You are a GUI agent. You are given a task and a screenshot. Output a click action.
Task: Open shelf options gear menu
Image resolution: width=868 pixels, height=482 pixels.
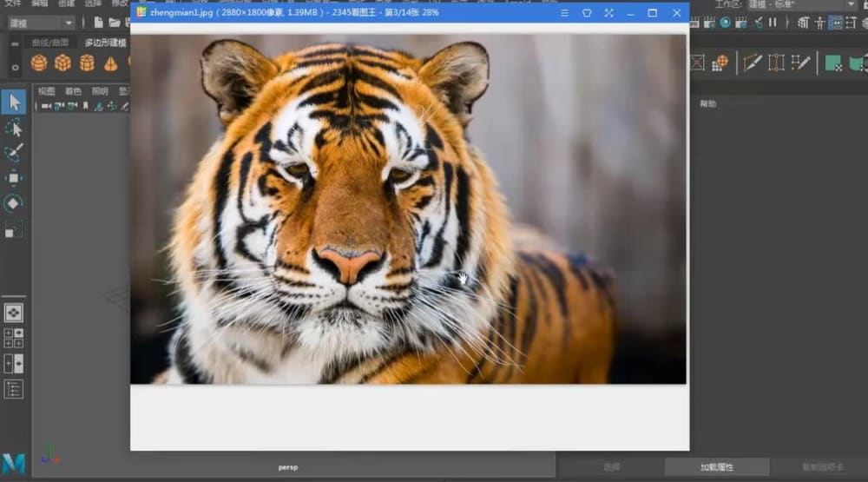click(x=15, y=68)
